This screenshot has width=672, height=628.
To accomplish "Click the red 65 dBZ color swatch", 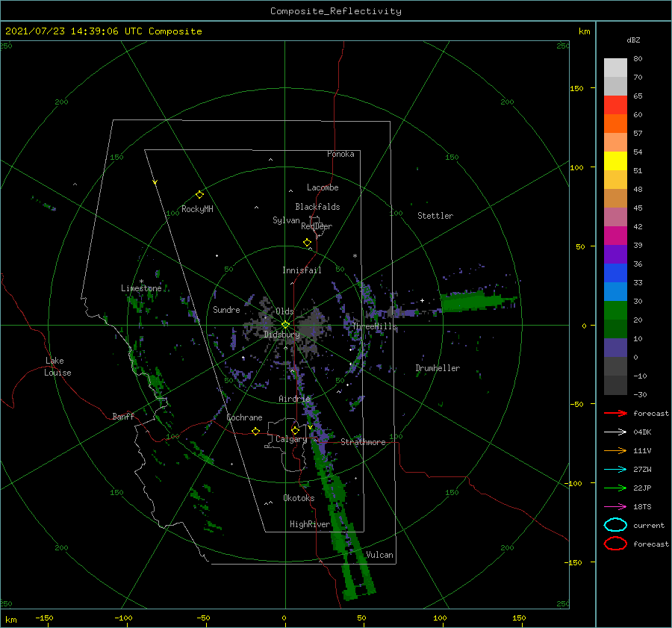I will [615, 105].
